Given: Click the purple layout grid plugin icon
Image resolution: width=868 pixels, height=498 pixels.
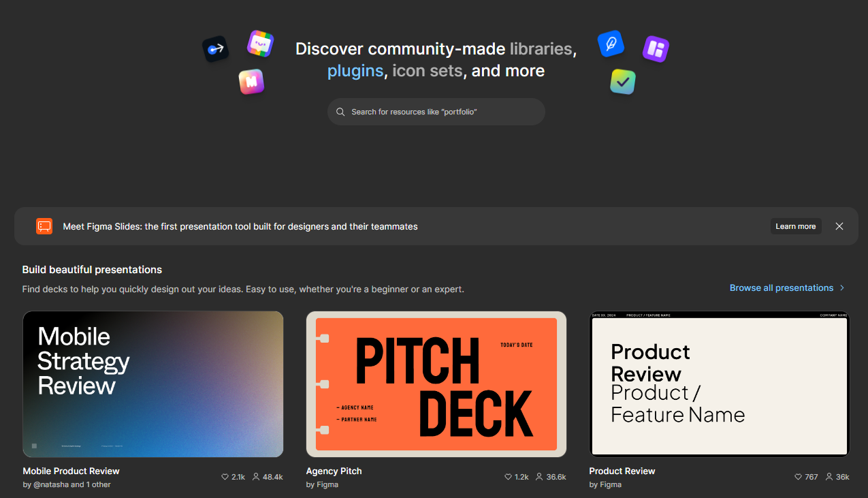Looking at the screenshot, I should (656, 49).
